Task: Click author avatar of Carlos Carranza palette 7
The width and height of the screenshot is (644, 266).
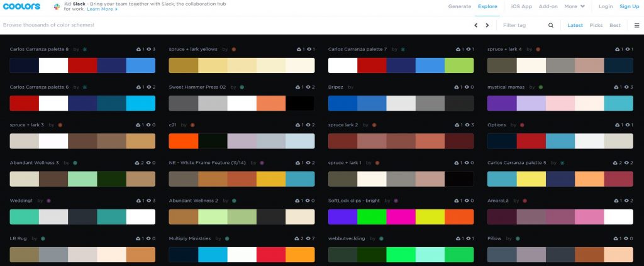Action: (403, 49)
